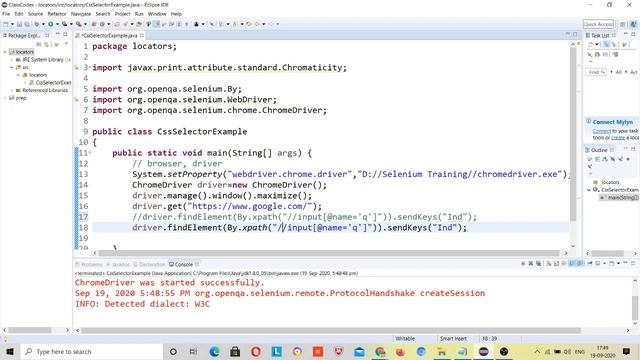Click the editor vertical scrollbar
The width and height of the screenshot is (640, 360).
pyautogui.click(x=573, y=135)
